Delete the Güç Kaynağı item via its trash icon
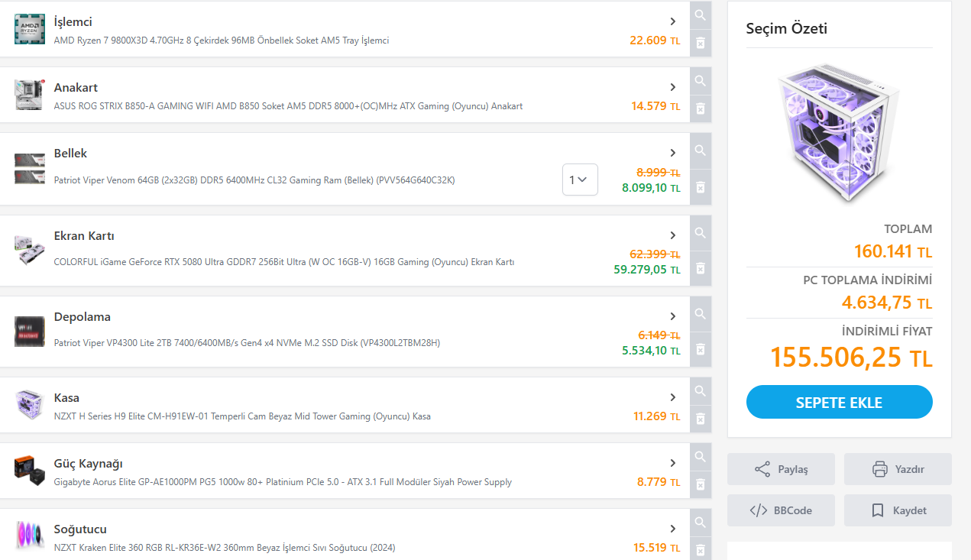The width and height of the screenshot is (971, 560). (701, 484)
